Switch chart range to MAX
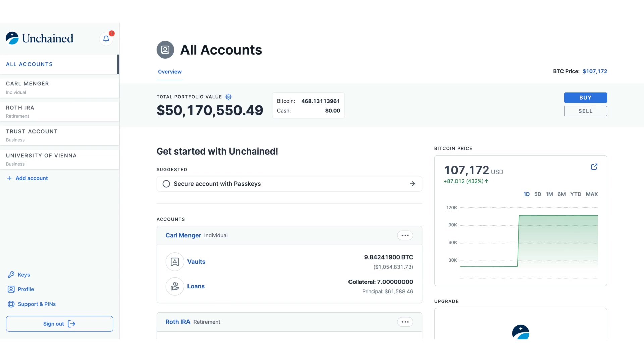644x362 pixels. click(592, 194)
